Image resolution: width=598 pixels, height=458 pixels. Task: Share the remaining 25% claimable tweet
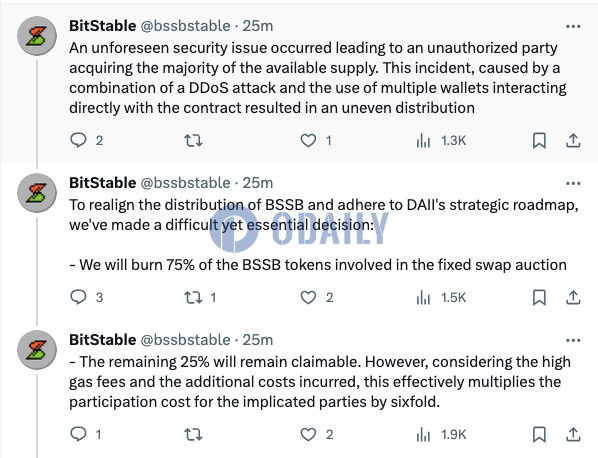point(573,434)
